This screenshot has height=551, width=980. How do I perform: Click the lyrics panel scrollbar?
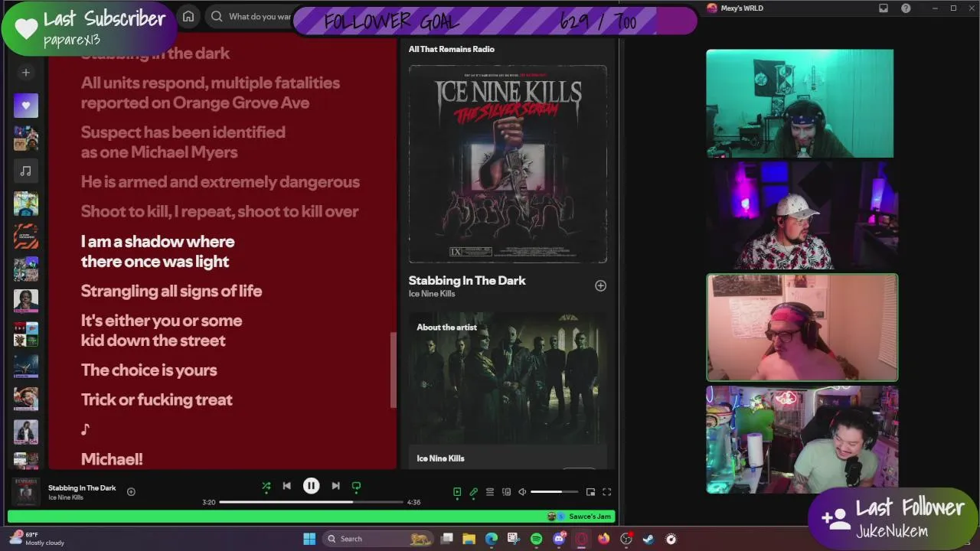394,370
